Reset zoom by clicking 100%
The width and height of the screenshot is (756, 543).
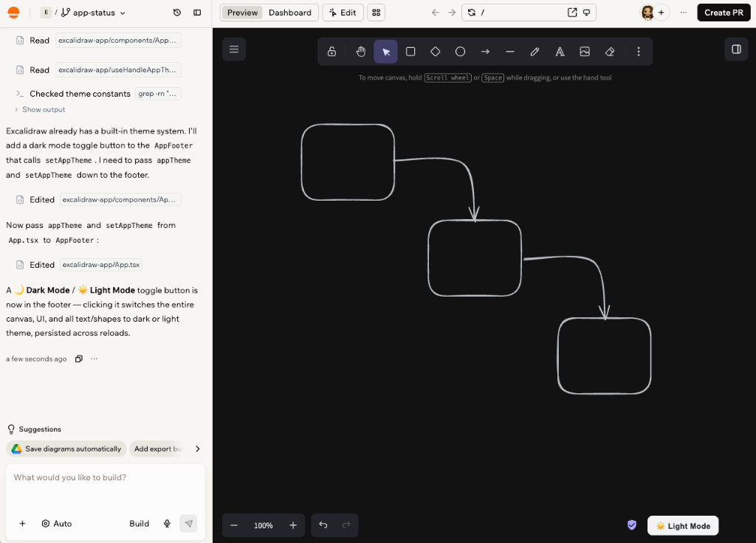[x=264, y=525]
